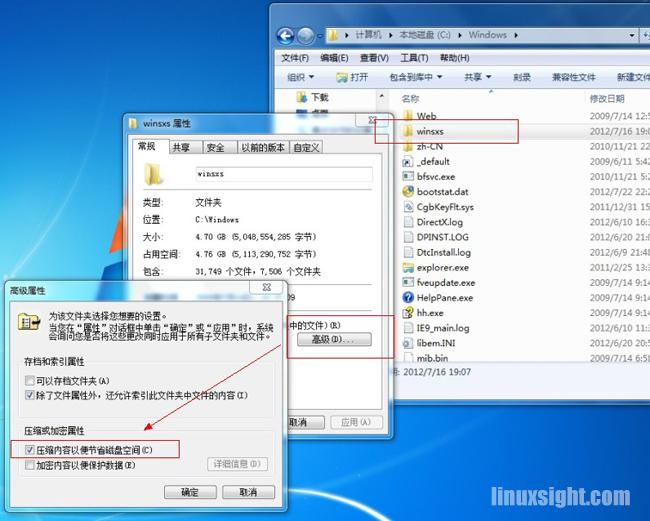
Task: Open the address bar history dropdown arrow
Action: (631, 36)
